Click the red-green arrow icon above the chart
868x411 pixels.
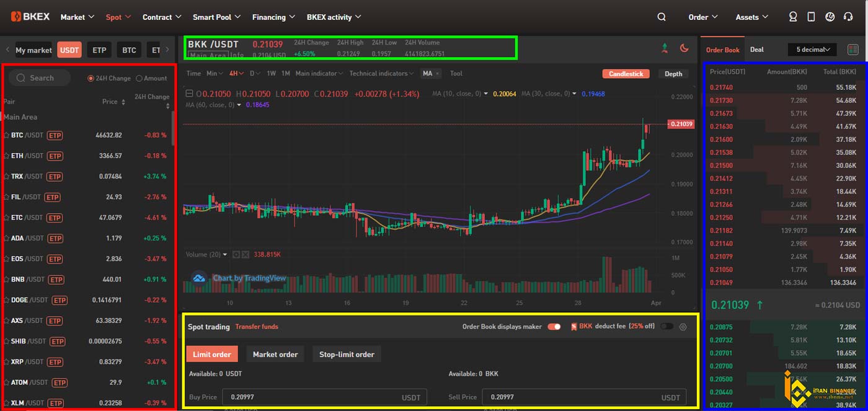point(665,48)
